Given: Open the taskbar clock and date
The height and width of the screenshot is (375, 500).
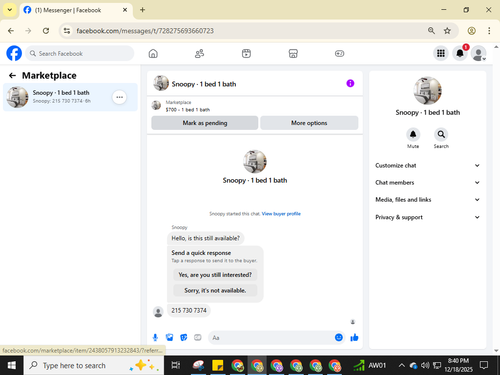Looking at the screenshot, I should point(458,365).
